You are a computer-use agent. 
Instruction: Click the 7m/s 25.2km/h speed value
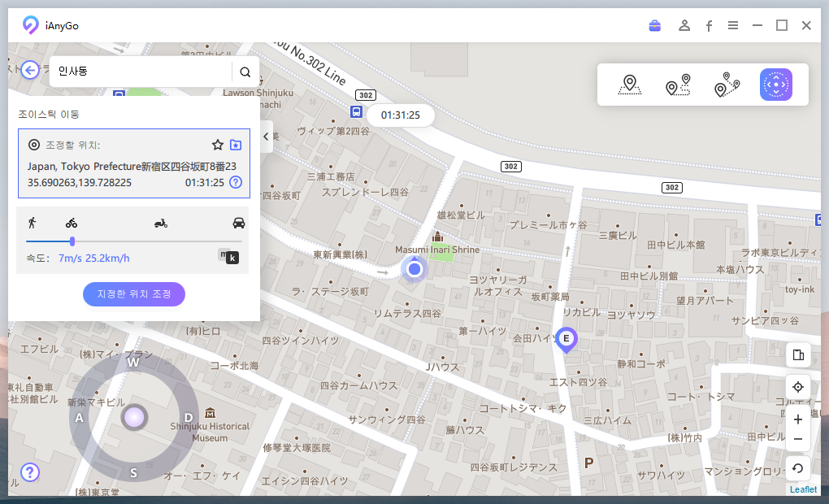point(94,258)
